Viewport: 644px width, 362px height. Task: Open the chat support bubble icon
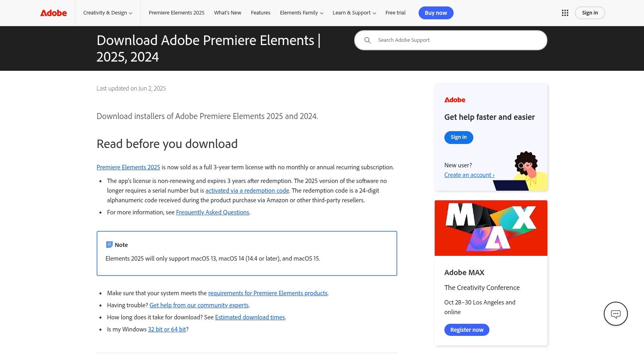click(x=615, y=314)
